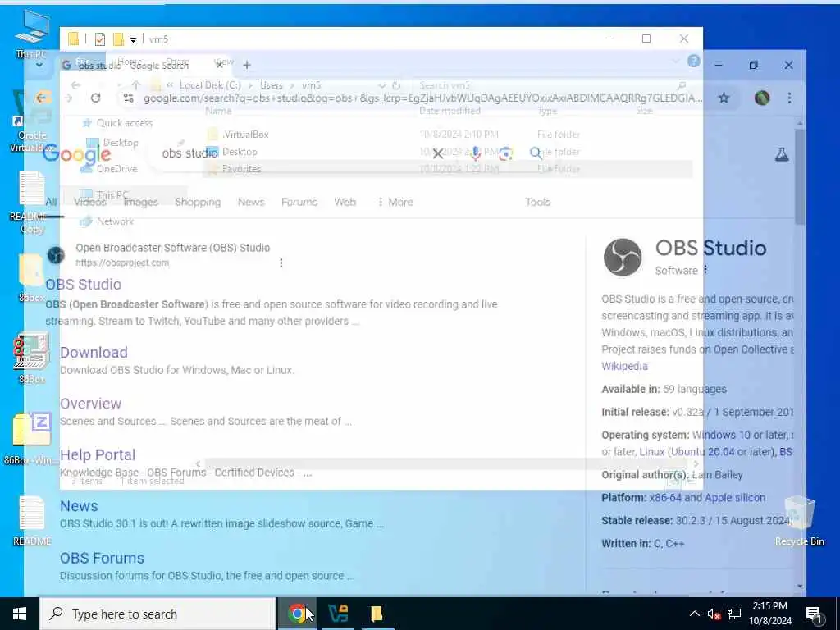The image size is (840, 630).
Task: Select the README desktop file
Action: [x=32, y=521]
